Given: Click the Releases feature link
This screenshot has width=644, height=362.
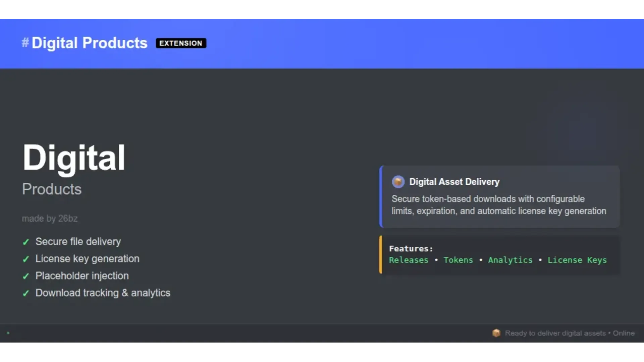Looking at the screenshot, I should pos(409,260).
